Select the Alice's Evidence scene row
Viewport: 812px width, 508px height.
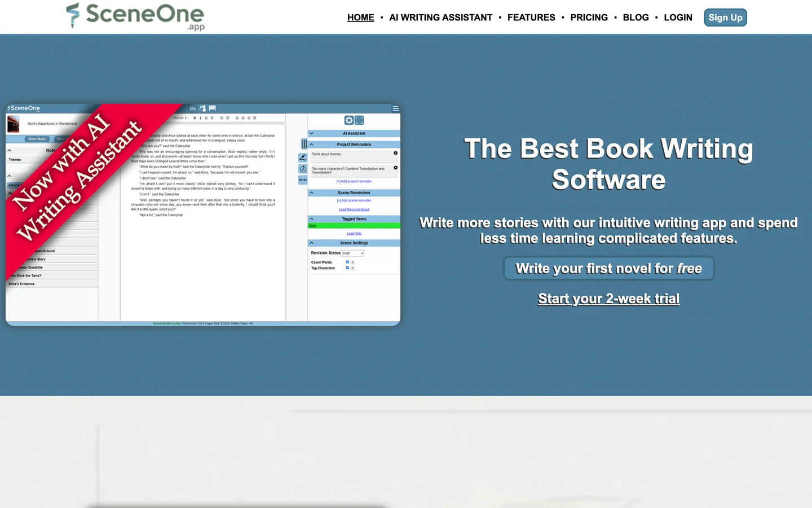click(x=52, y=284)
